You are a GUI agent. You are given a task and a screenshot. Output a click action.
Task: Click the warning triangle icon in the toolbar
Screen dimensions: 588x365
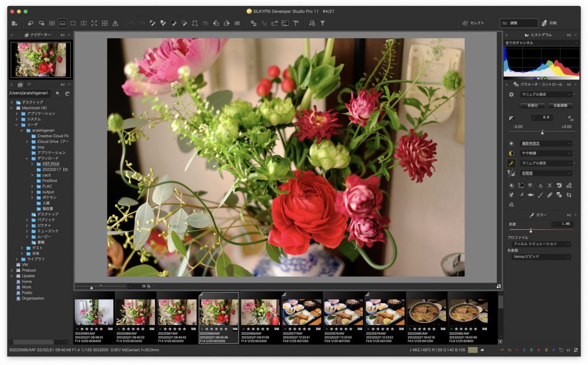click(x=115, y=23)
